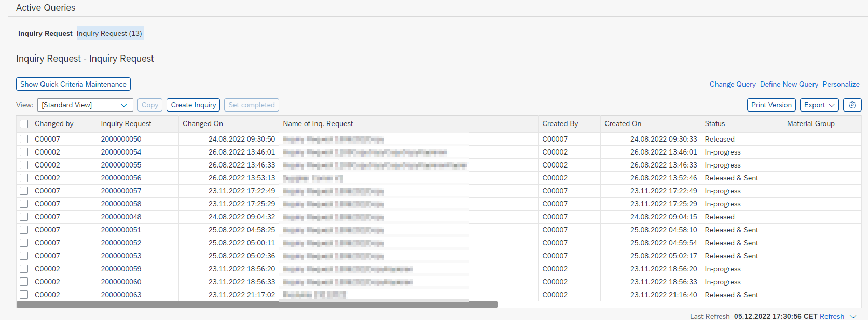This screenshot has height=320, width=868.
Task: Tick the checkbox for inquiry 2000000056
Action: coord(24,178)
